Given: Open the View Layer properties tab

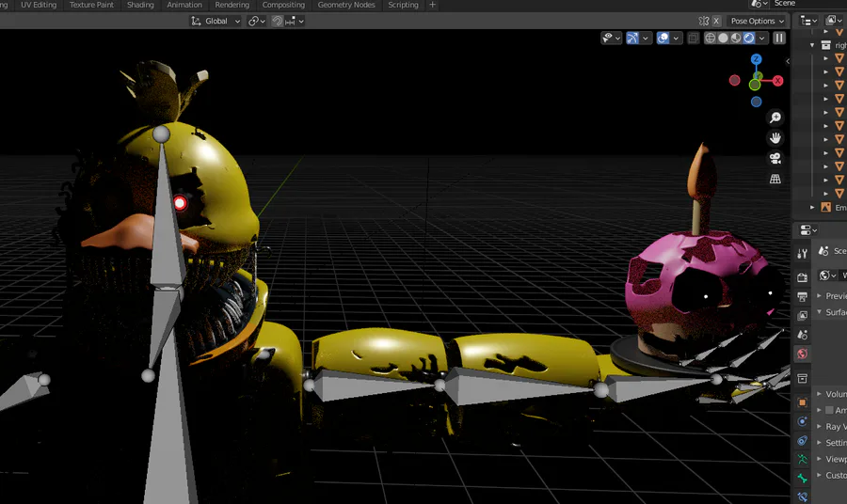Looking at the screenshot, I should pyautogui.click(x=802, y=316).
